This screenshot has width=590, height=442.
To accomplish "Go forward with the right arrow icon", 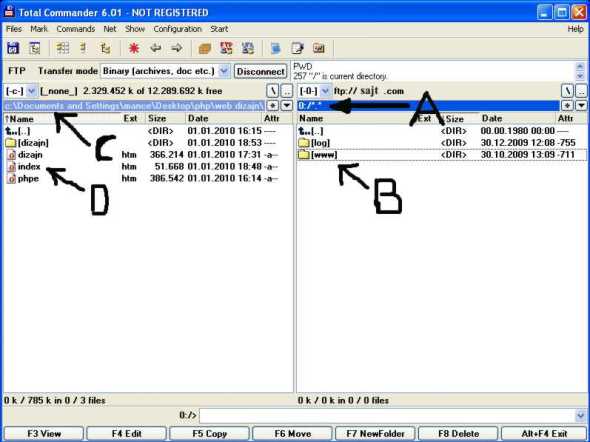I will tap(176, 48).
